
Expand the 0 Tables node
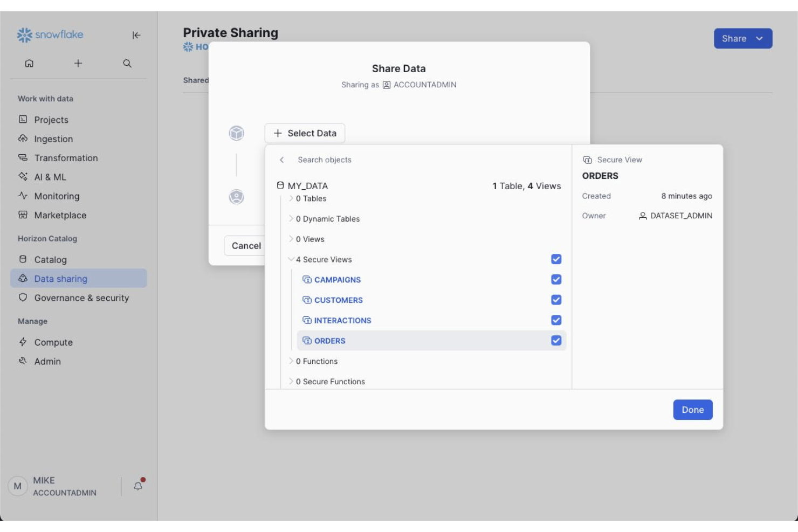point(291,198)
